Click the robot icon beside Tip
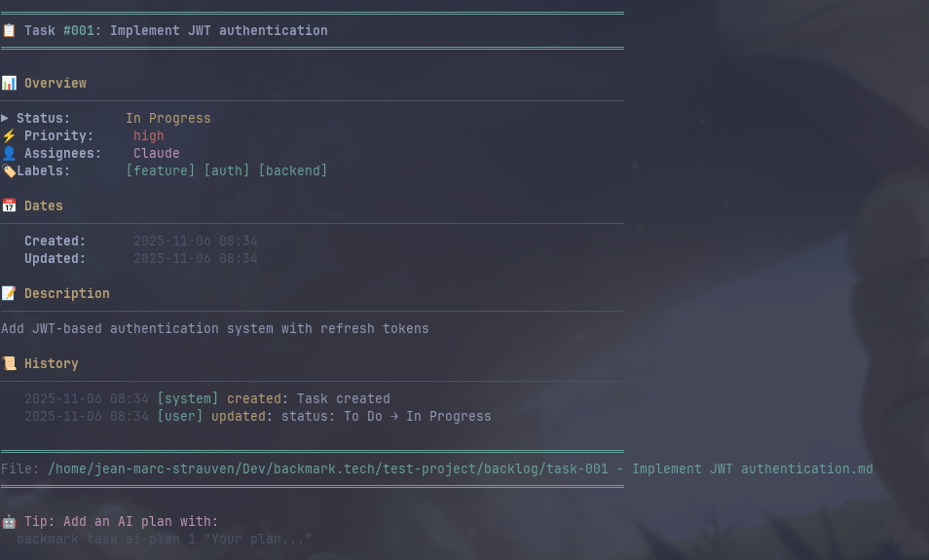The image size is (929, 560). point(9,521)
